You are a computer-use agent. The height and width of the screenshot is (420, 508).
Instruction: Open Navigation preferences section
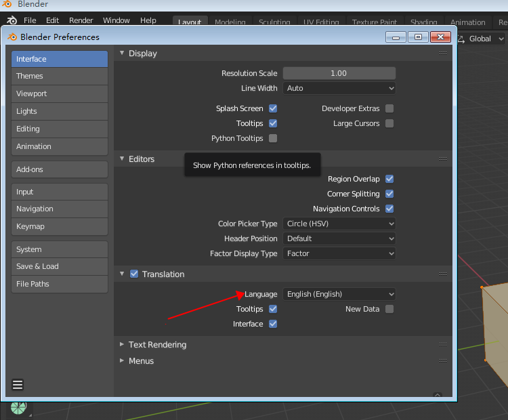pos(60,209)
